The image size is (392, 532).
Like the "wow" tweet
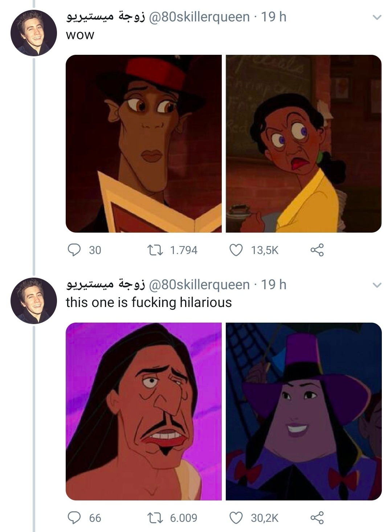(x=236, y=250)
